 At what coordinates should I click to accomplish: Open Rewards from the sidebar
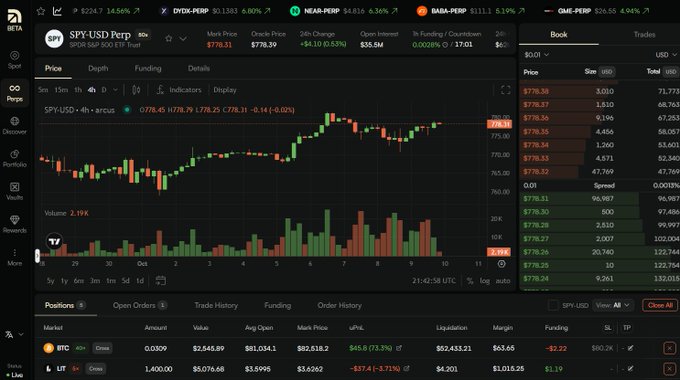coord(14,224)
